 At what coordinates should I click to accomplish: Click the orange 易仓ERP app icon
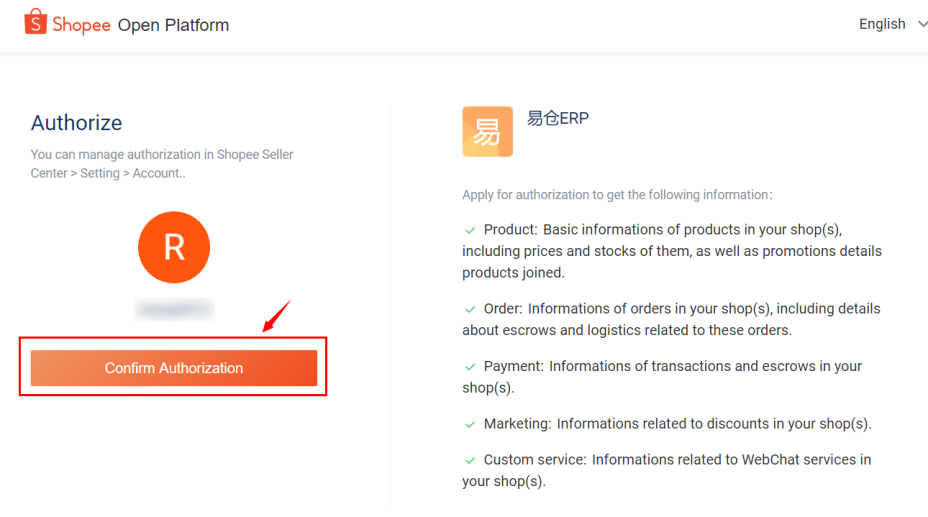point(487,131)
